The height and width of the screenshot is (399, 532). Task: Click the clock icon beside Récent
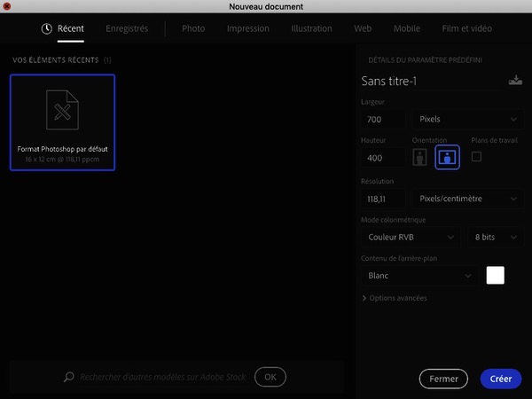(x=46, y=29)
